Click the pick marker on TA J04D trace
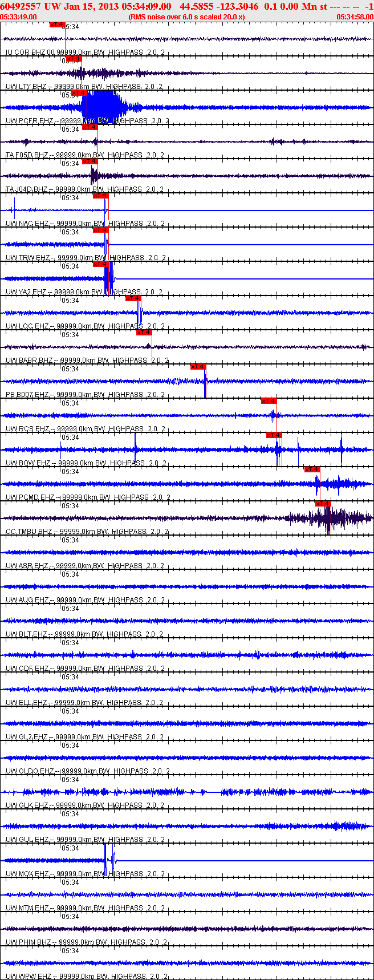The height and width of the screenshot is (980, 374). pos(90,161)
